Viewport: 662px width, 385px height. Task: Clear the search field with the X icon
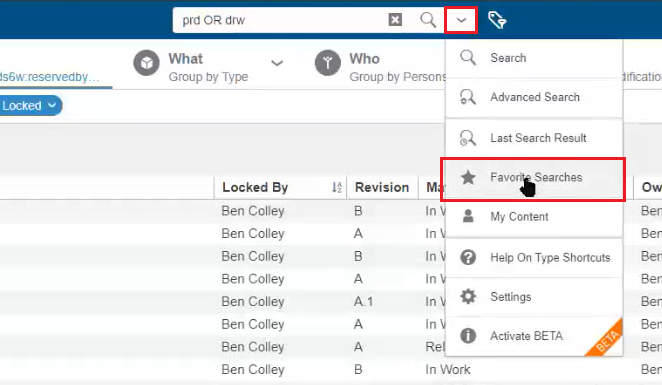(x=395, y=19)
